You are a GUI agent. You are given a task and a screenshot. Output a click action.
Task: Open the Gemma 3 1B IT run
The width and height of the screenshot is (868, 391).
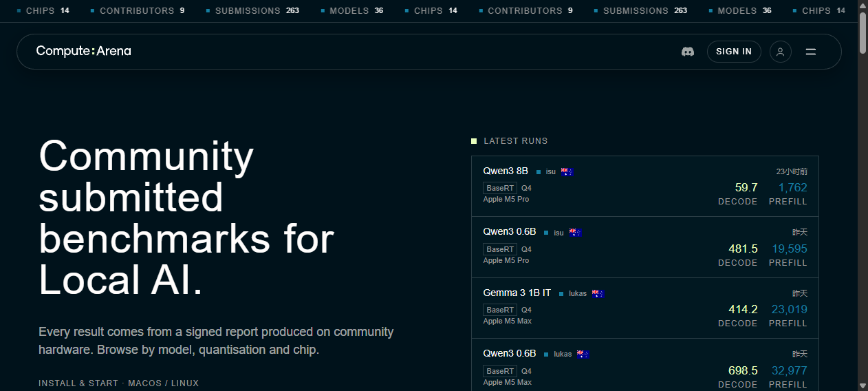click(645, 308)
